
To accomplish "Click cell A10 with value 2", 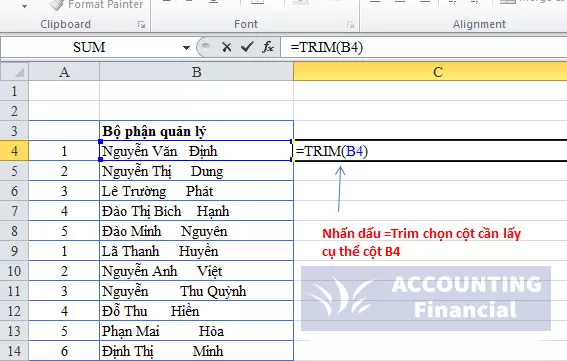I will 64,271.
